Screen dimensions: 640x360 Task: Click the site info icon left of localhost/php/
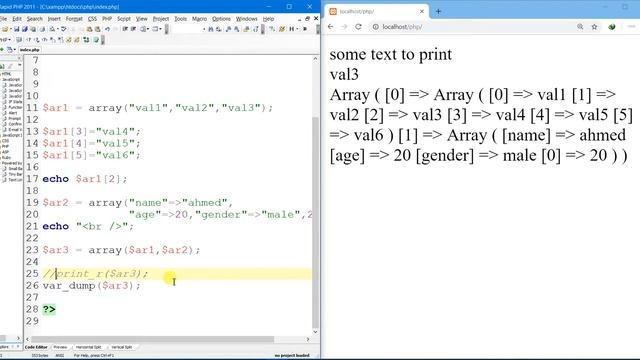point(376,27)
